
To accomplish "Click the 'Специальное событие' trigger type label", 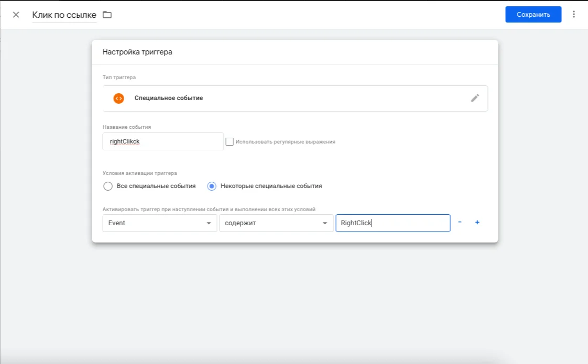I will [x=169, y=98].
